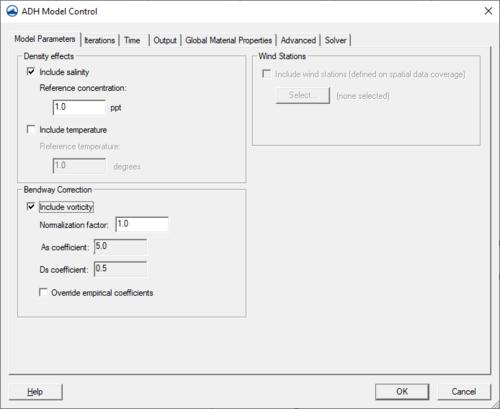This screenshot has height=409, width=500.
Task: Close the ADH Model Control dialog
Action: [x=488, y=11]
